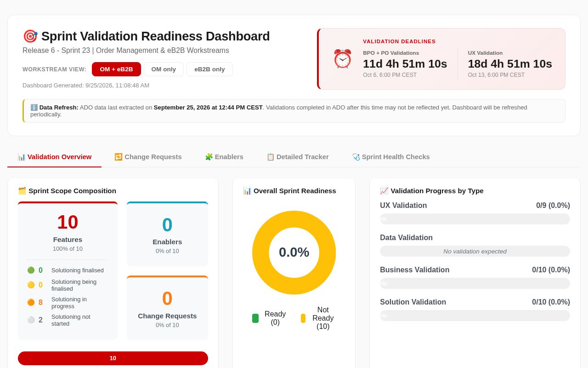Click the Change Requests count card
Screen dimensions: 588x368
[x=167, y=308]
